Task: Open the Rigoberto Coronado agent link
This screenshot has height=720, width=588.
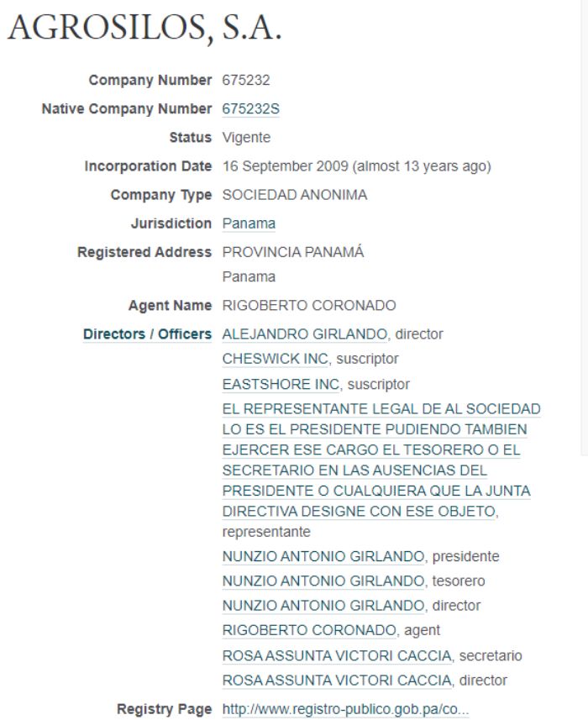Action: [309, 630]
